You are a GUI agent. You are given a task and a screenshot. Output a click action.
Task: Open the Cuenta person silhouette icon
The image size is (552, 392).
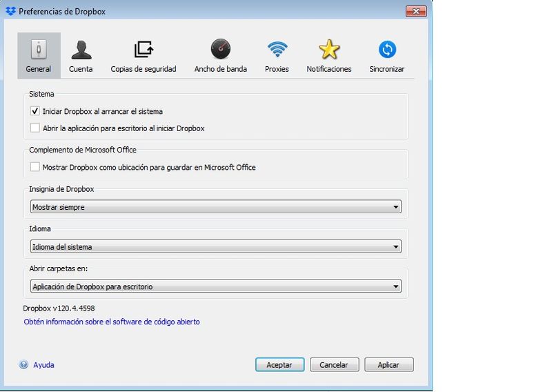tap(81, 50)
